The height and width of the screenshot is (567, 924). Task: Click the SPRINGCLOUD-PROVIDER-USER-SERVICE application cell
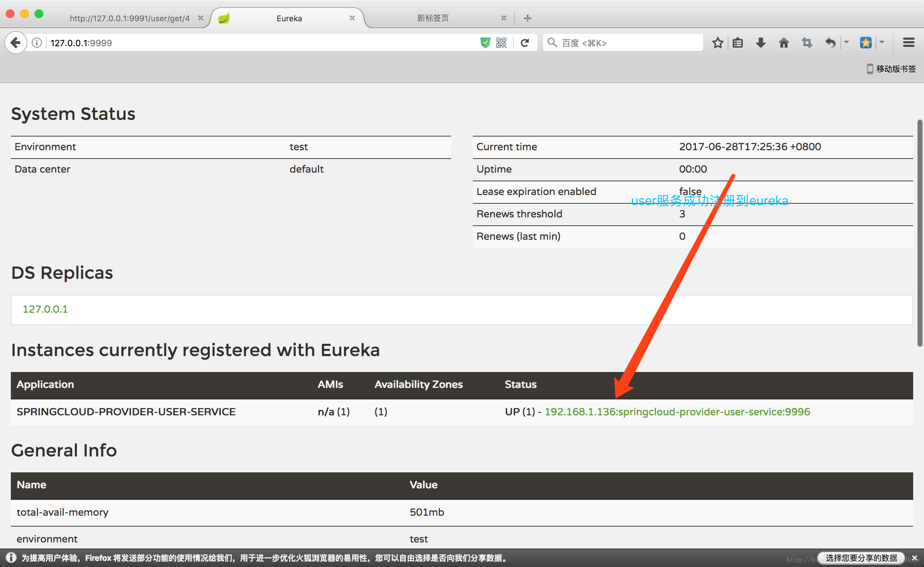(x=126, y=412)
